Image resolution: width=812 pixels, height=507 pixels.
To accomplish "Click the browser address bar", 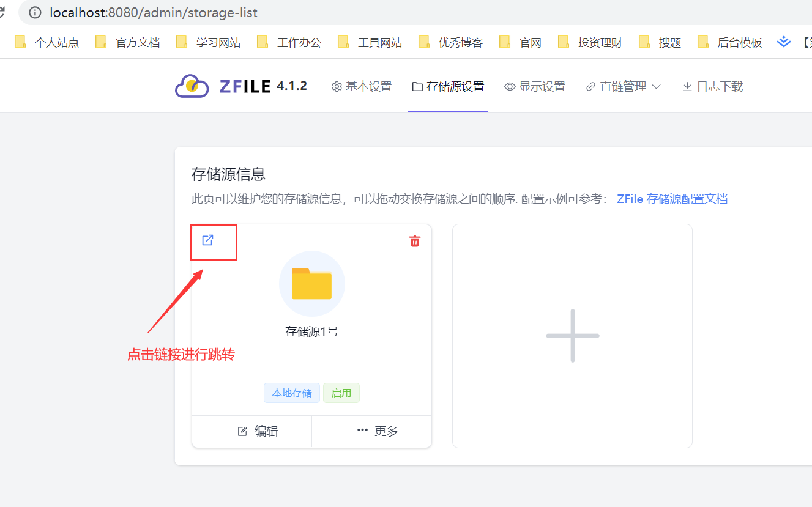I will (153, 12).
